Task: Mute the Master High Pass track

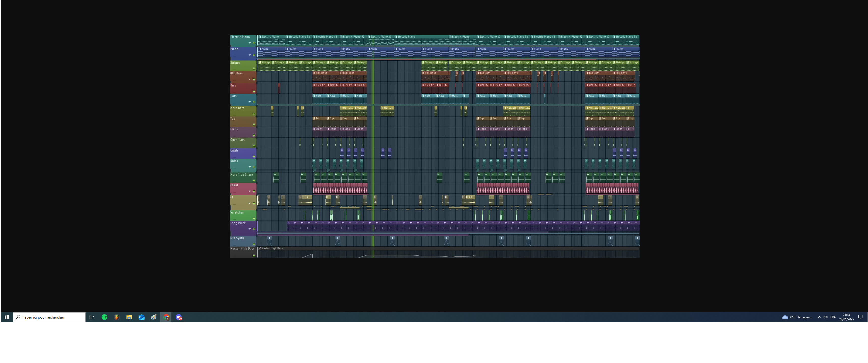Action: 254,256
